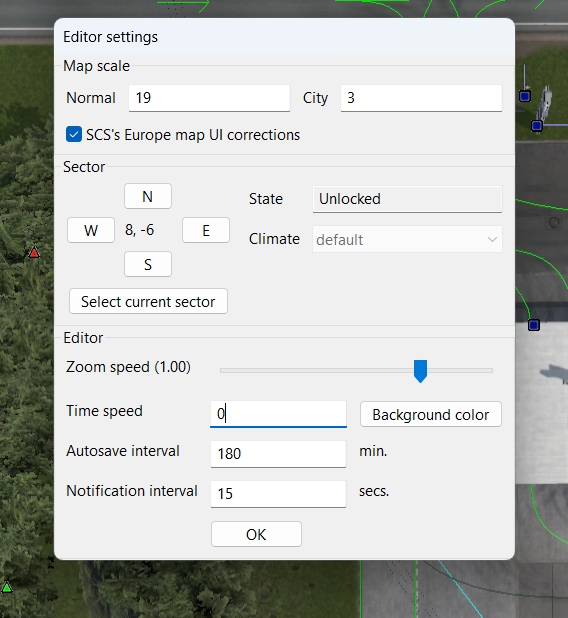Confirm settings with the OK button
Viewport: 568px width, 618px height.
(x=256, y=534)
